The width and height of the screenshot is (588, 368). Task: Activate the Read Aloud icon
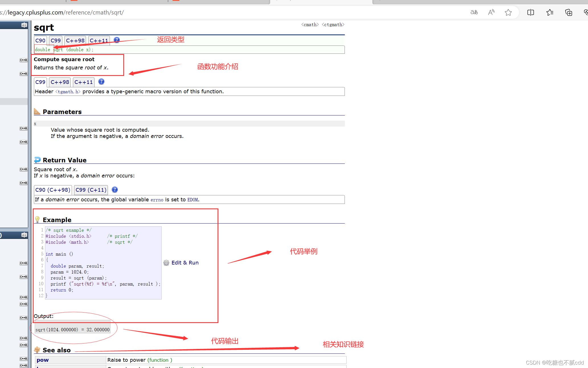click(x=491, y=12)
